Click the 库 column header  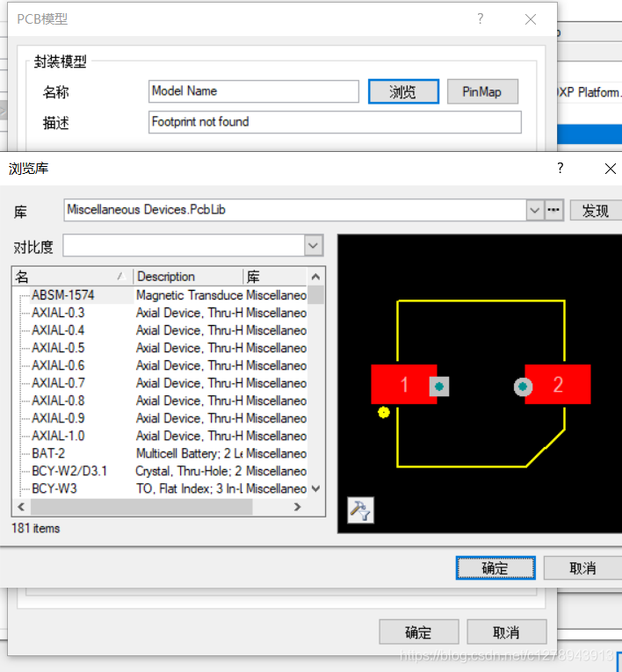[274, 276]
